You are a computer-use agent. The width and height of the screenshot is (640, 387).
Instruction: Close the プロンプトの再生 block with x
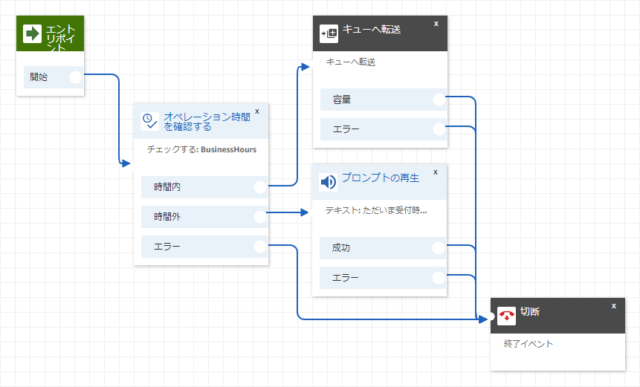coord(436,172)
